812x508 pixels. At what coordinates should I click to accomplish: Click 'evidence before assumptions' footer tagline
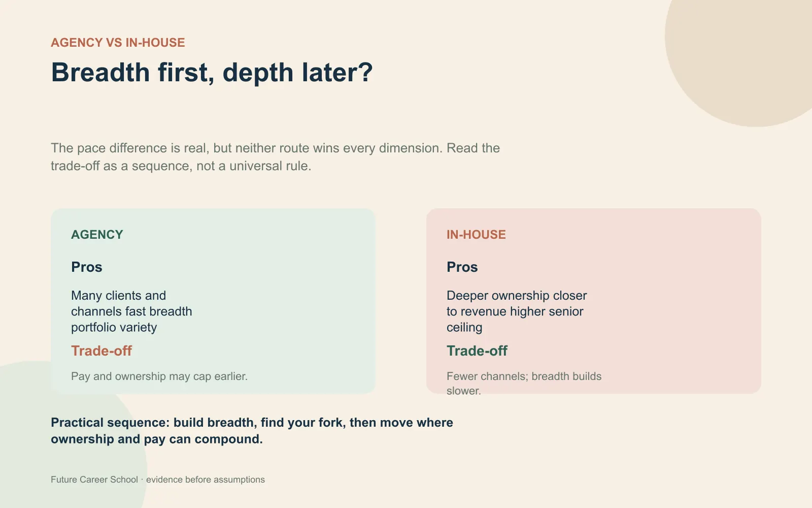pos(206,480)
